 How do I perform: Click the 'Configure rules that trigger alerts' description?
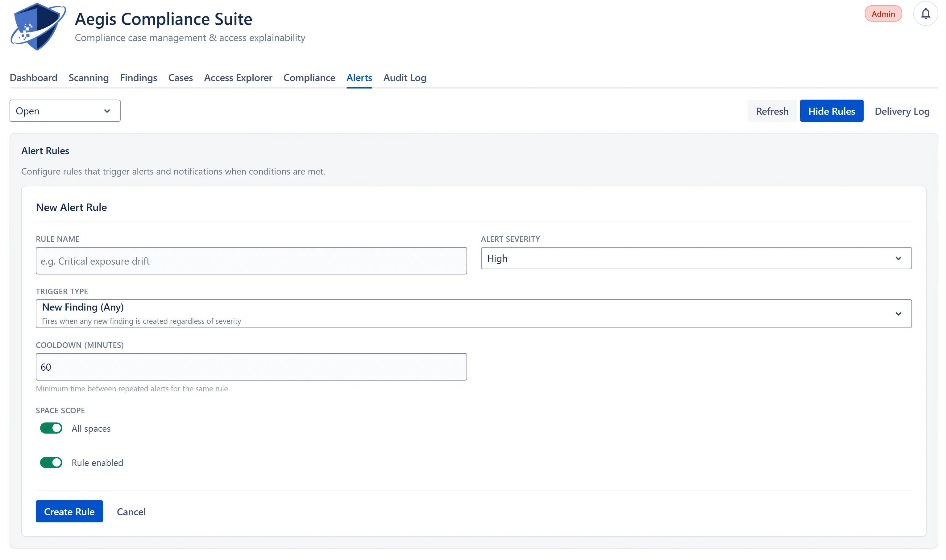click(x=173, y=172)
